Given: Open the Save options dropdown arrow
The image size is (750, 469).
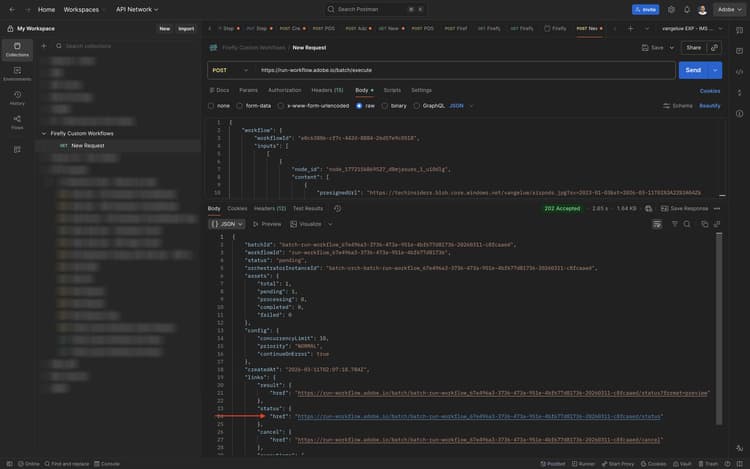Looking at the screenshot, I should click(x=672, y=48).
